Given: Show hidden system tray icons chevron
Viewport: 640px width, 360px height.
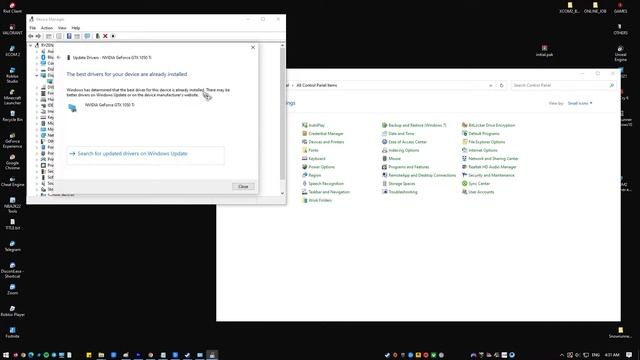Looking at the screenshot, I should [562, 355].
